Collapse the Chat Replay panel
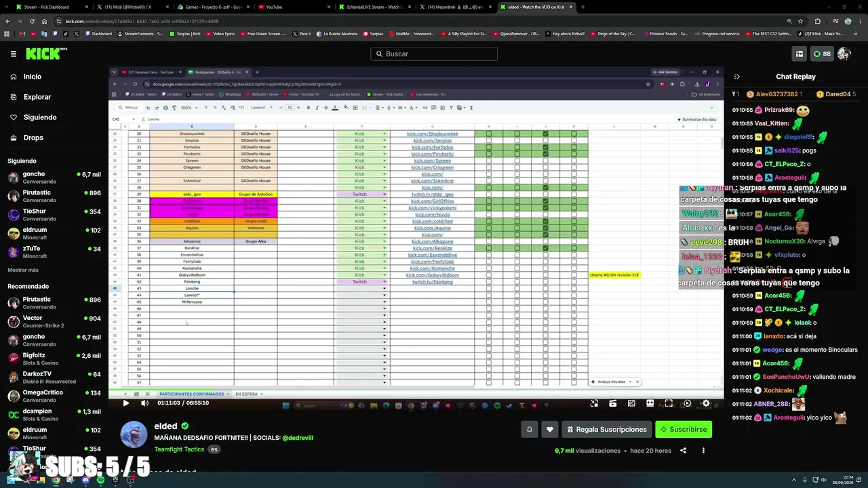The image size is (868, 488). pos(737,77)
